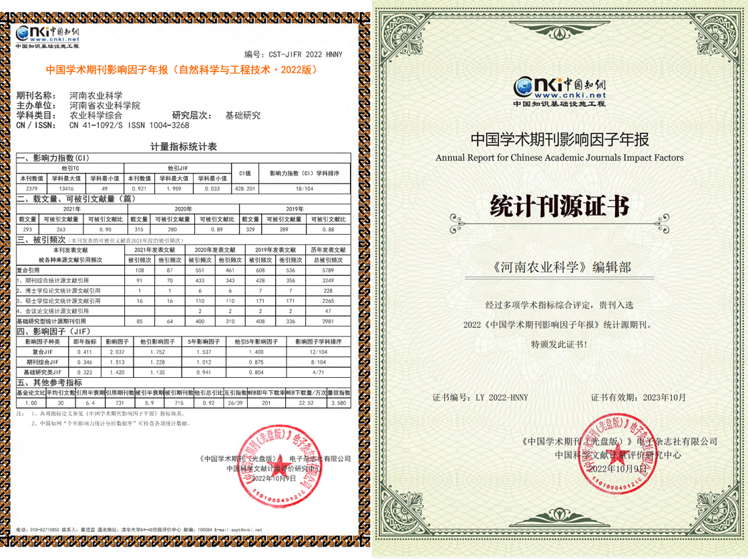The width and height of the screenshot is (748, 560).
Task: Click the line 特颁发此证书!
Action: [x=560, y=344]
